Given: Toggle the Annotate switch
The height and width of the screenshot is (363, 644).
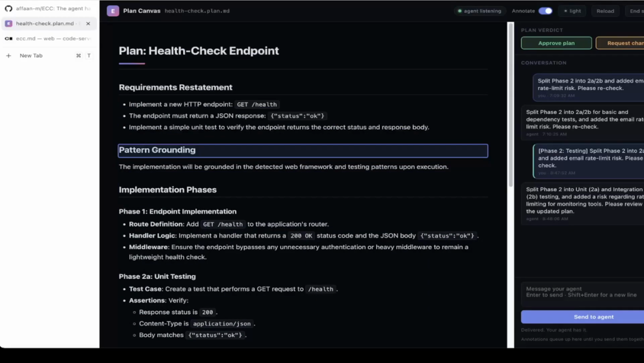Looking at the screenshot, I should tap(546, 11).
